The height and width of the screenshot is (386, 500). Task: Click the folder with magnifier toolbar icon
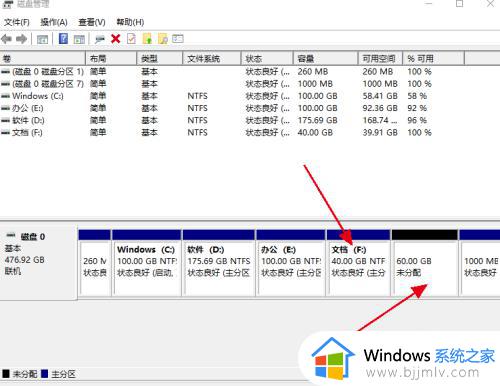(163, 39)
